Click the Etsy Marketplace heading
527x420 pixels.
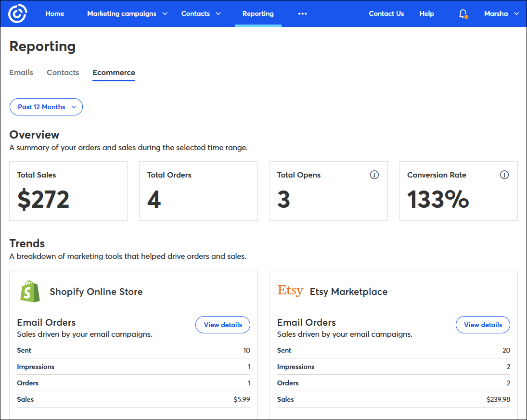point(348,292)
